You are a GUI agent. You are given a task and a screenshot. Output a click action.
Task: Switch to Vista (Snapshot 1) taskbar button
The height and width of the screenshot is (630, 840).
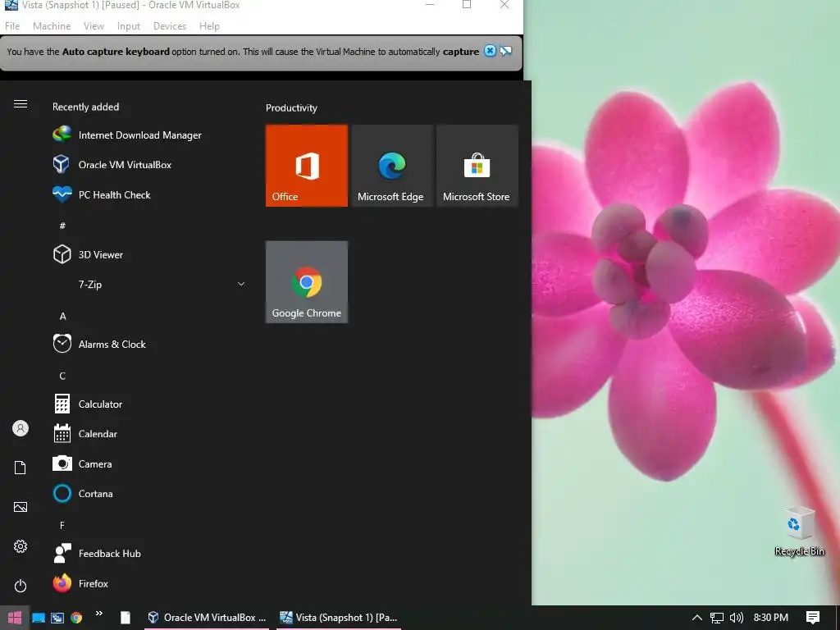point(339,618)
